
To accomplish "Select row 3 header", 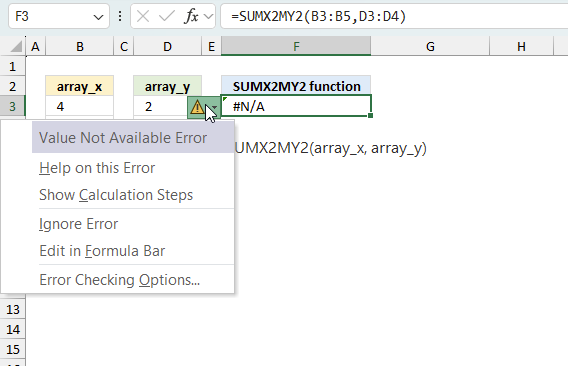I will pyautogui.click(x=13, y=107).
